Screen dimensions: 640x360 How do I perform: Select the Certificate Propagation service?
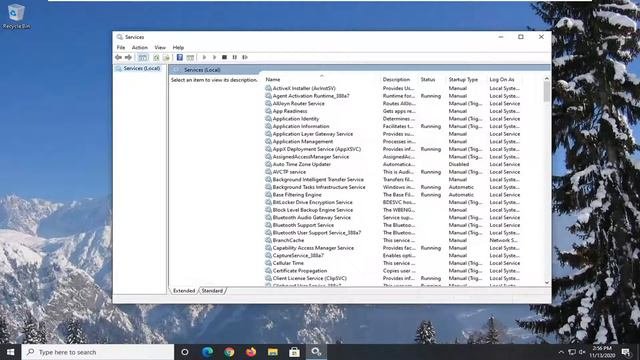point(300,271)
